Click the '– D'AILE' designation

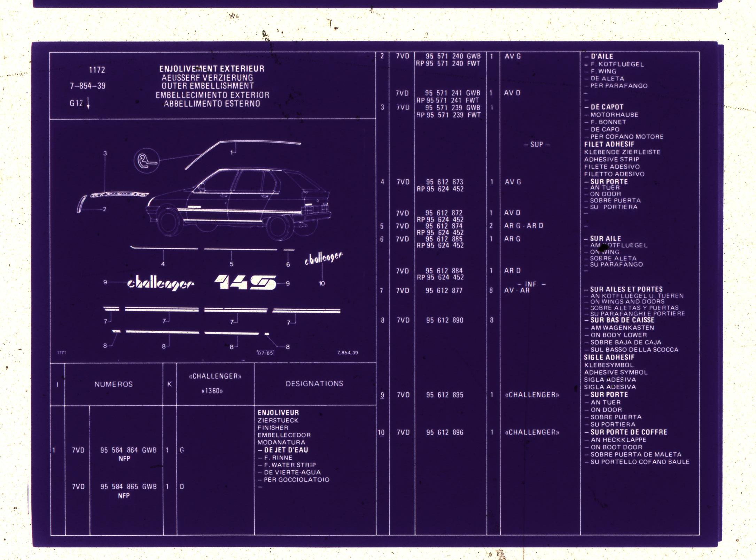pos(599,56)
